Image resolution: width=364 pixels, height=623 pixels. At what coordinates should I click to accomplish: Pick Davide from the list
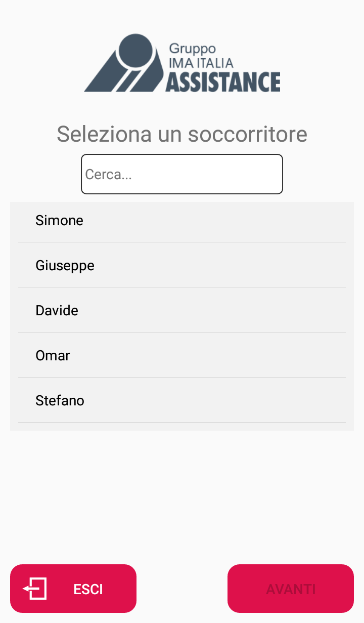[57, 311]
